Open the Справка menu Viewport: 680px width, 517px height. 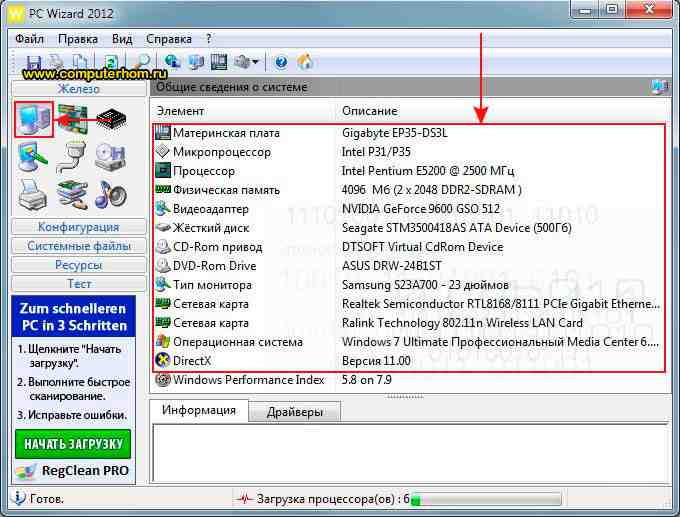tap(169, 39)
